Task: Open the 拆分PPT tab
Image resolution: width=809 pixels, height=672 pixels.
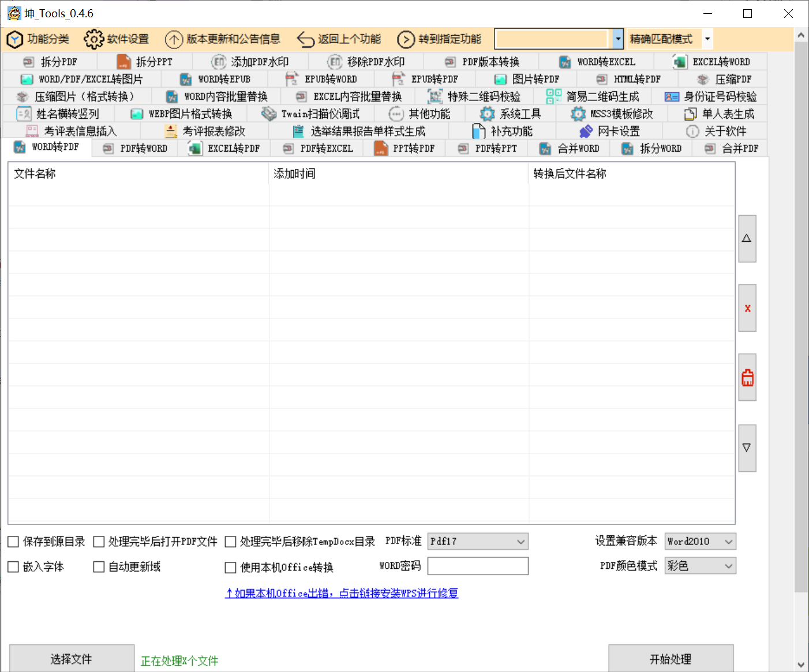Action: point(145,62)
